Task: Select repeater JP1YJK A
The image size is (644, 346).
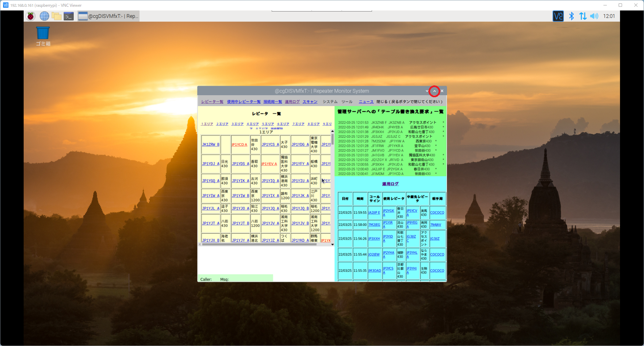Action: (x=300, y=196)
